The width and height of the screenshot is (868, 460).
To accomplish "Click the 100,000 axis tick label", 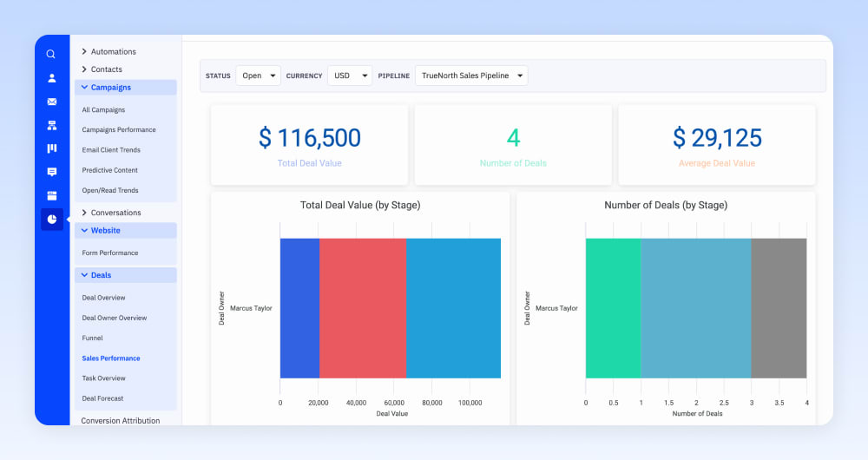I will click(x=470, y=403).
